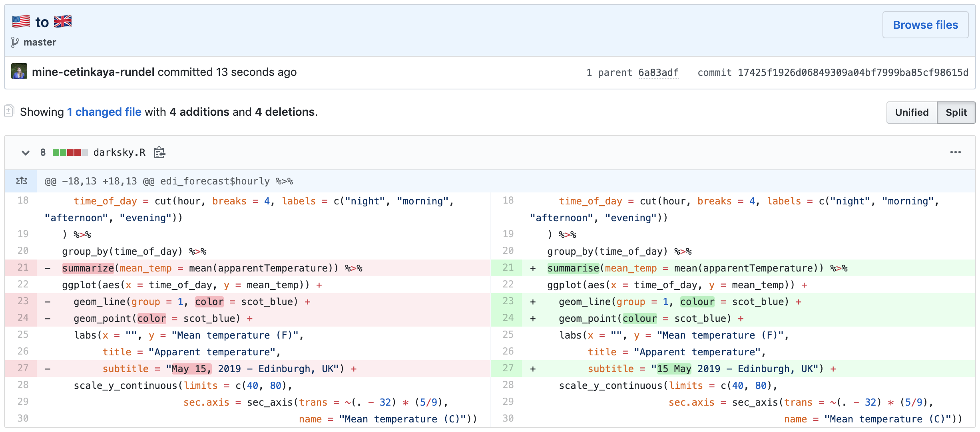Image resolution: width=980 pixels, height=432 pixels.
Task: Click deleted line number 21 on left
Action: tap(23, 268)
